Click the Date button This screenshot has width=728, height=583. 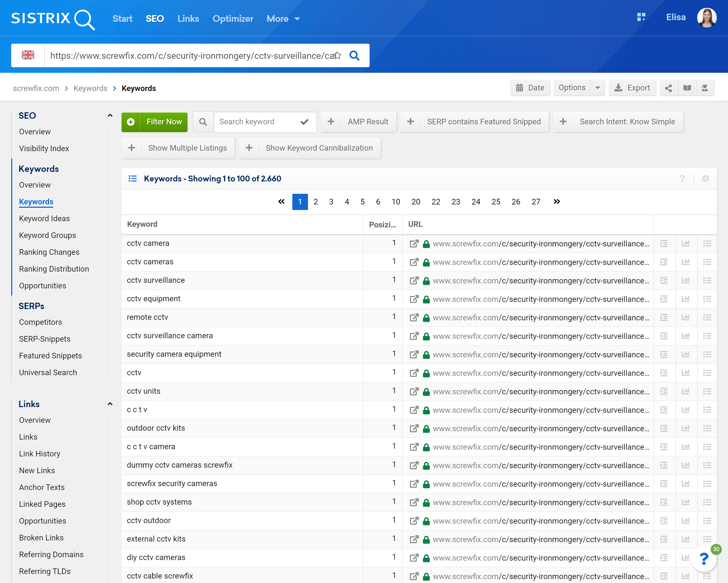530,88
